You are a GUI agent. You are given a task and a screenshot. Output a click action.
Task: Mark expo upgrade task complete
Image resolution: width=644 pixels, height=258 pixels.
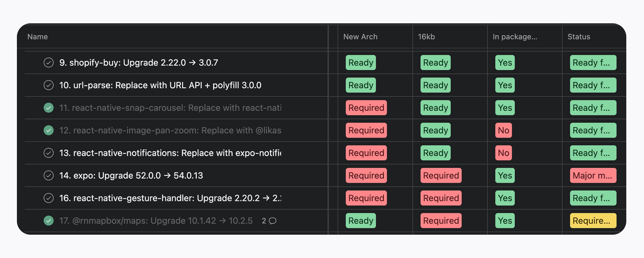coord(49,175)
